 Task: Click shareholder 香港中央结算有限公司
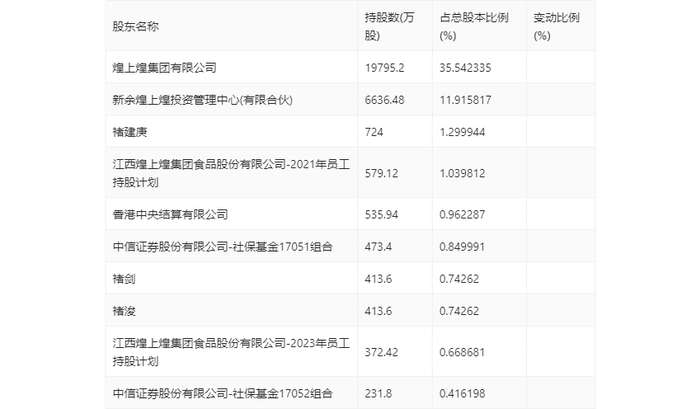[x=170, y=214]
